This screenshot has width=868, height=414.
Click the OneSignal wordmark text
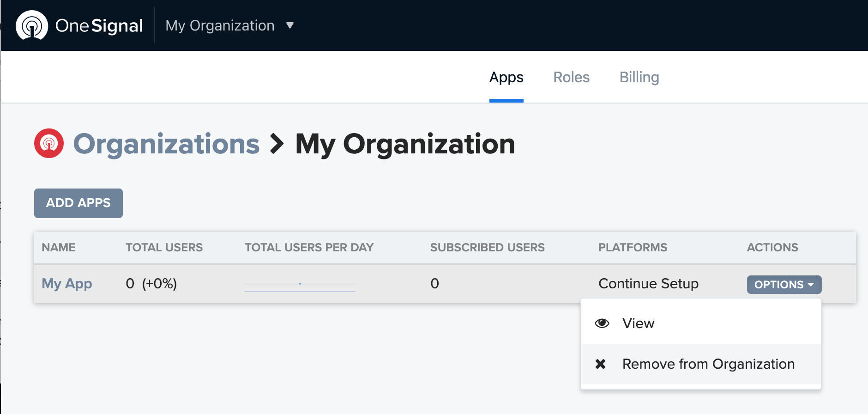pyautogui.click(x=99, y=26)
